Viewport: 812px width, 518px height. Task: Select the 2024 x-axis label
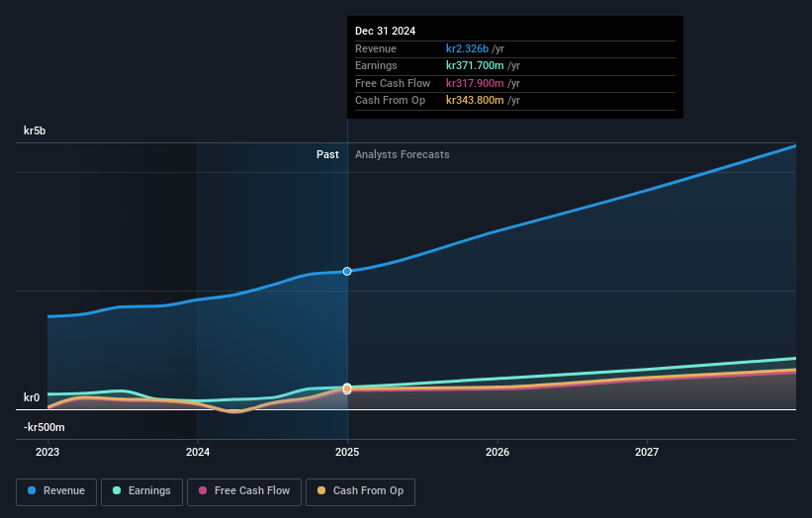coord(198,452)
